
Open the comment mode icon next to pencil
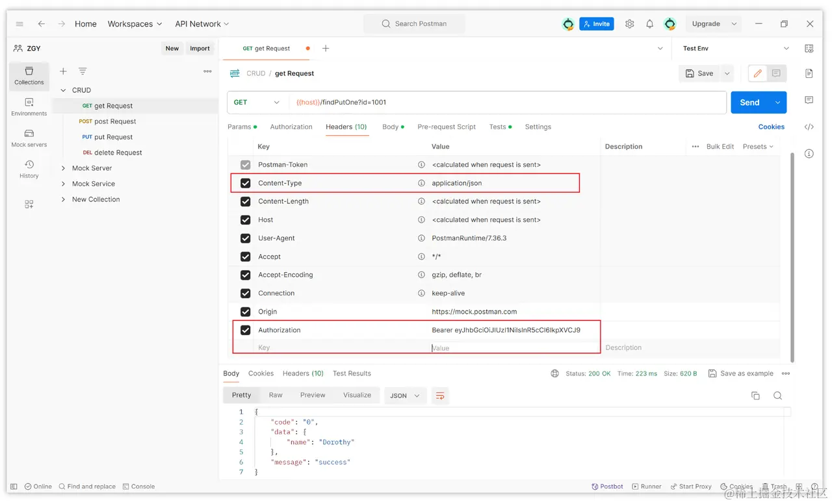(776, 73)
